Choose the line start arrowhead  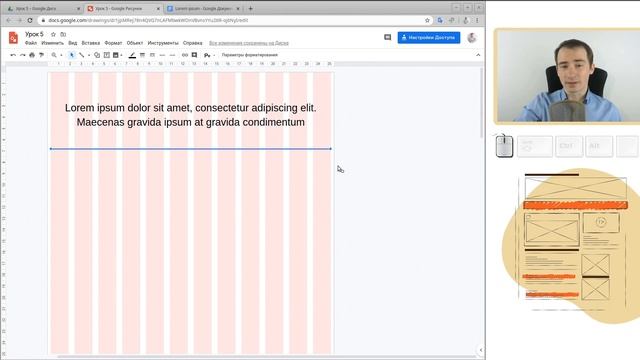click(x=162, y=55)
